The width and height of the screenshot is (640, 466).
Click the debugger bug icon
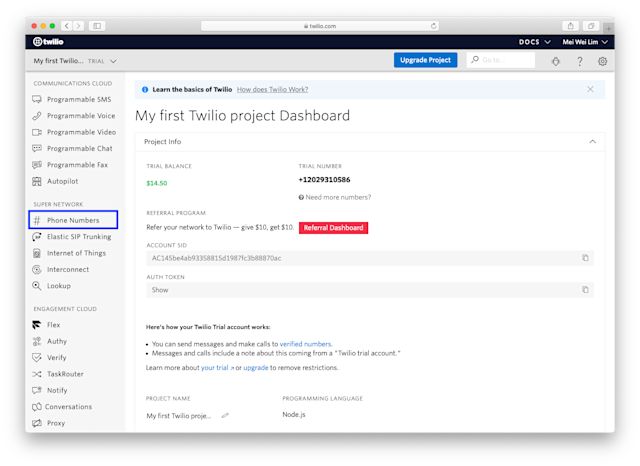click(556, 61)
